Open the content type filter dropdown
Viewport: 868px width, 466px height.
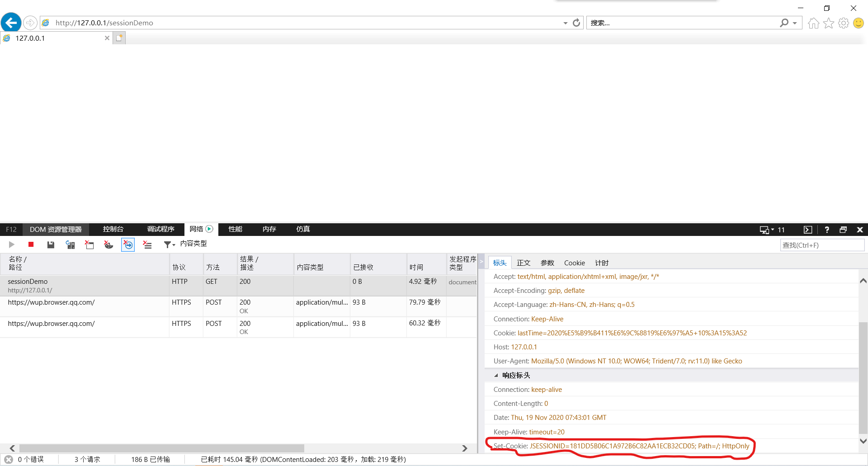tap(170, 245)
